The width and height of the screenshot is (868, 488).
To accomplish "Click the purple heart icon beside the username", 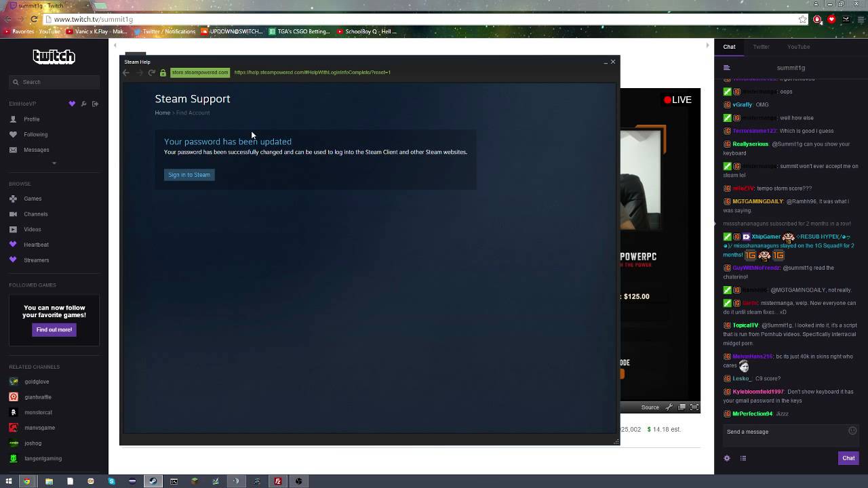I will tap(72, 104).
